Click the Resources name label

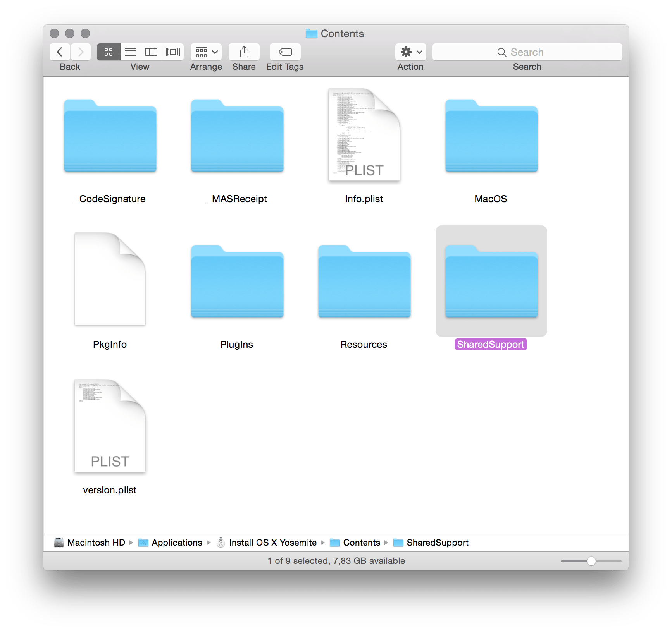364,345
